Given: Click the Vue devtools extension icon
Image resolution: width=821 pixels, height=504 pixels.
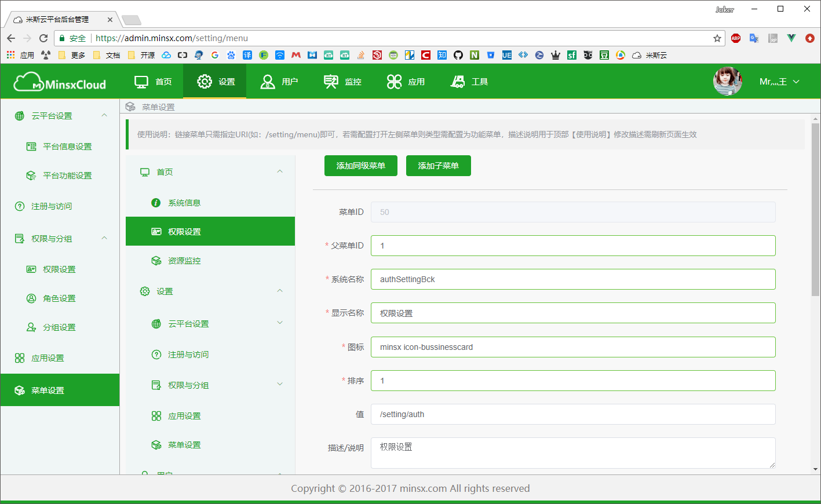Looking at the screenshot, I should [791, 38].
